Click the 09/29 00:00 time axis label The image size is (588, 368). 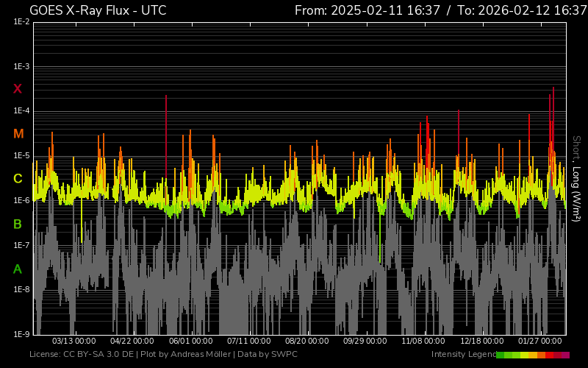pos(366,342)
